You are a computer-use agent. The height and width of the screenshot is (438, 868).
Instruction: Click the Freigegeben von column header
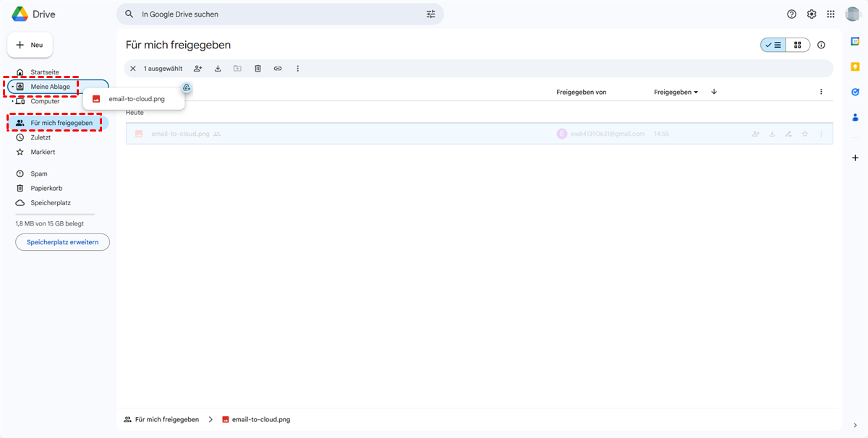tap(581, 92)
